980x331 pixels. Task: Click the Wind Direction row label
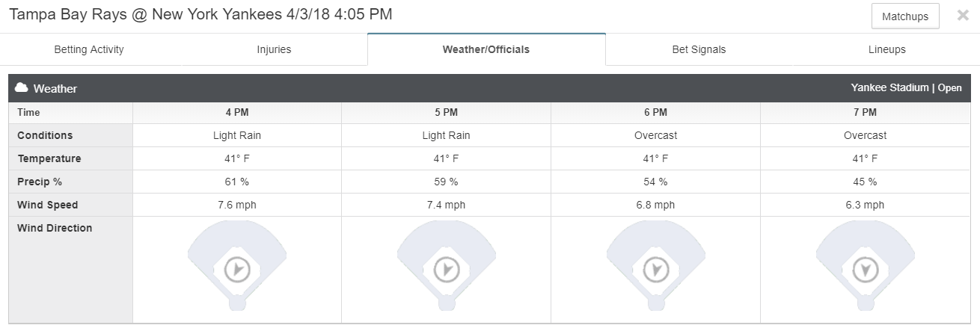[x=55, y=228]
